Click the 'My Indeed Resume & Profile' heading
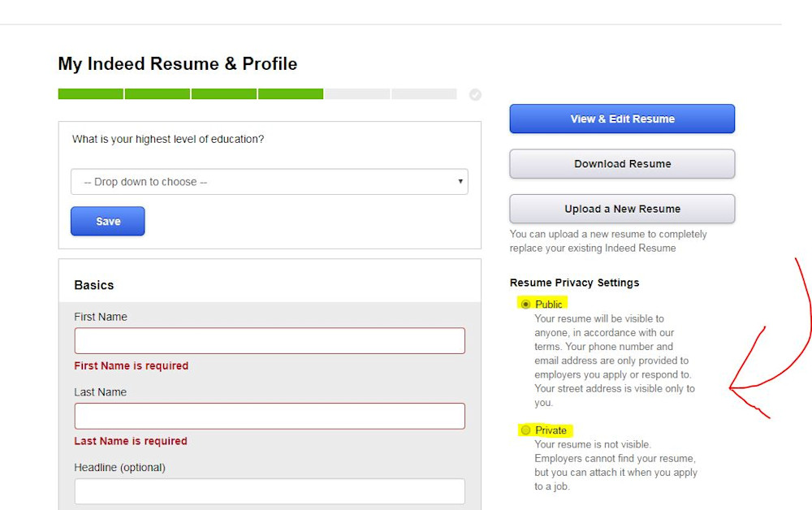This screenshot has height=510, width=812. coord(178,63)
